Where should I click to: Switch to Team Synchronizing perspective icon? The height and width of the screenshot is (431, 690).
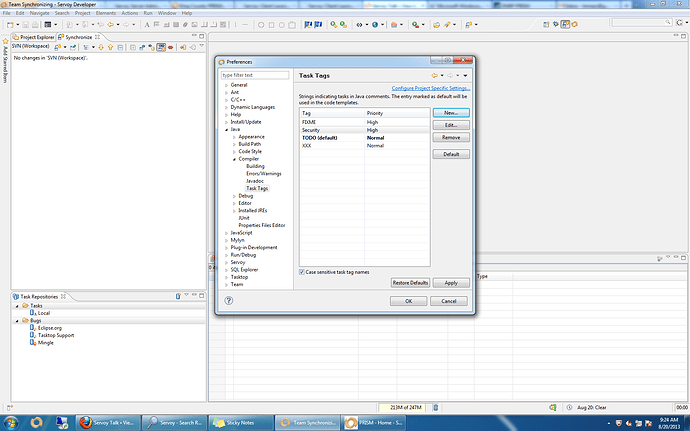tap(565, 24)
